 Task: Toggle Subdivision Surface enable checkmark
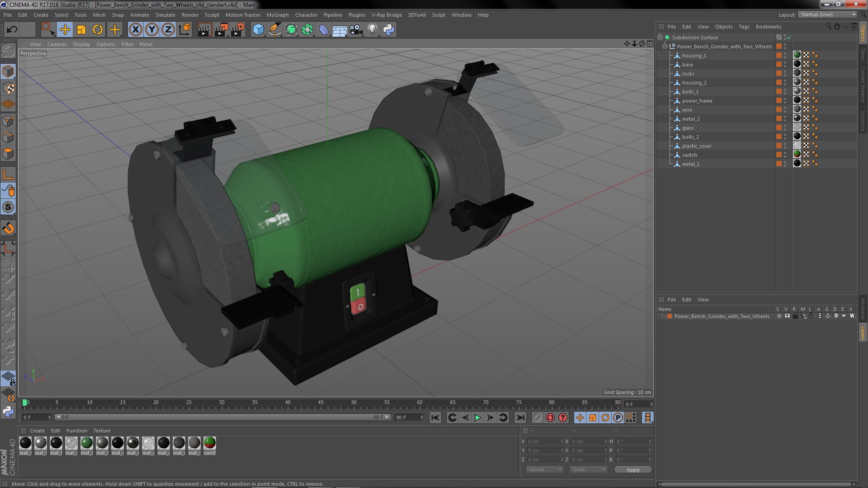[789, 38]
